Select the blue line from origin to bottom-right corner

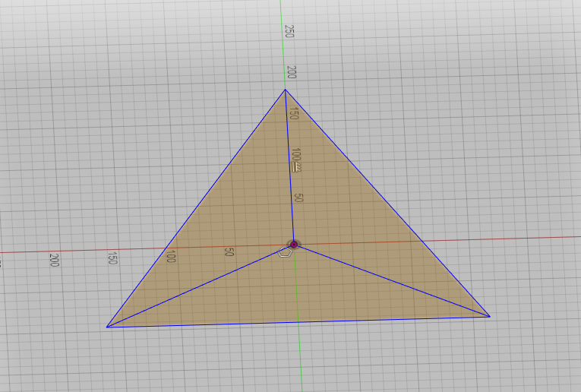click(x=392, y=280)
